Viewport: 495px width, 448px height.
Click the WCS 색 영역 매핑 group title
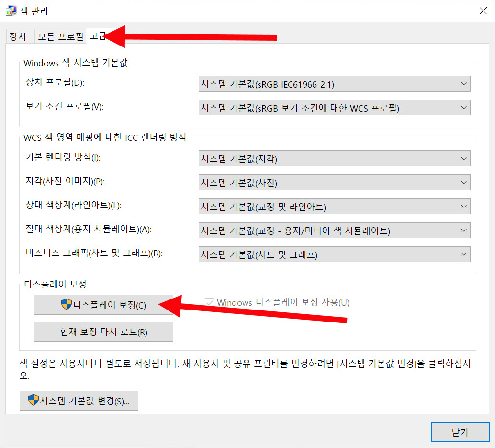point(105,138)
